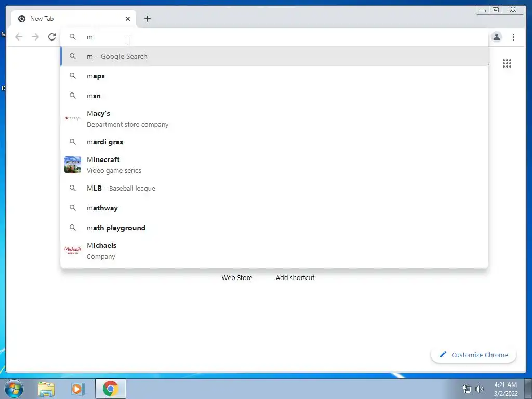Click the magnifier beside 'mathway'
The width and height of the screenshot is (532, 399).
click(73, 208)
